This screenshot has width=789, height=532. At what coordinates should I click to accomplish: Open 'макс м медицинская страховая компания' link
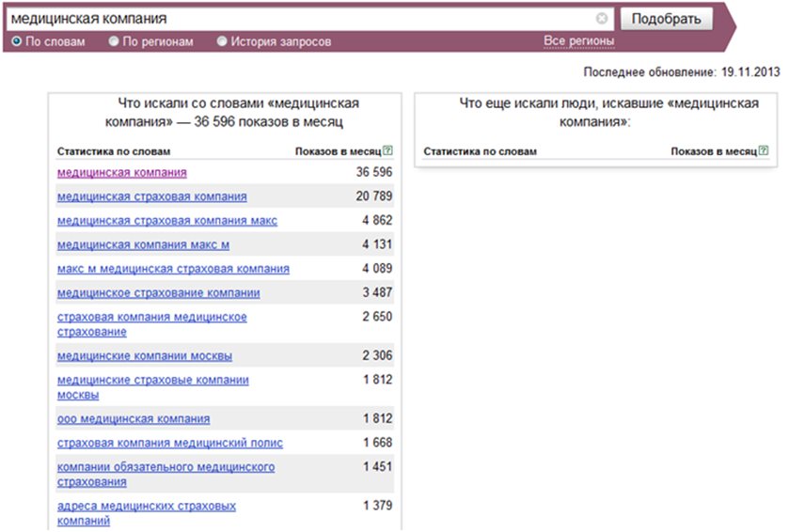tap(173, 269)
